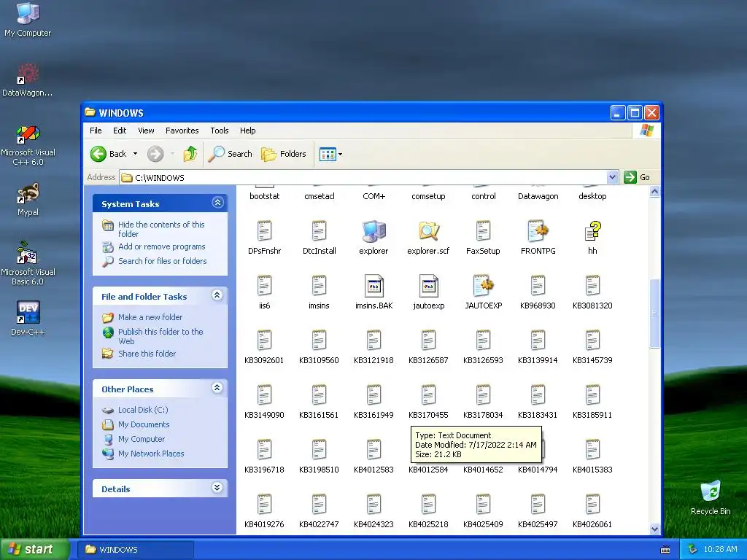
Task: Select the KB3145739 file icon
Action: [592, 341]
